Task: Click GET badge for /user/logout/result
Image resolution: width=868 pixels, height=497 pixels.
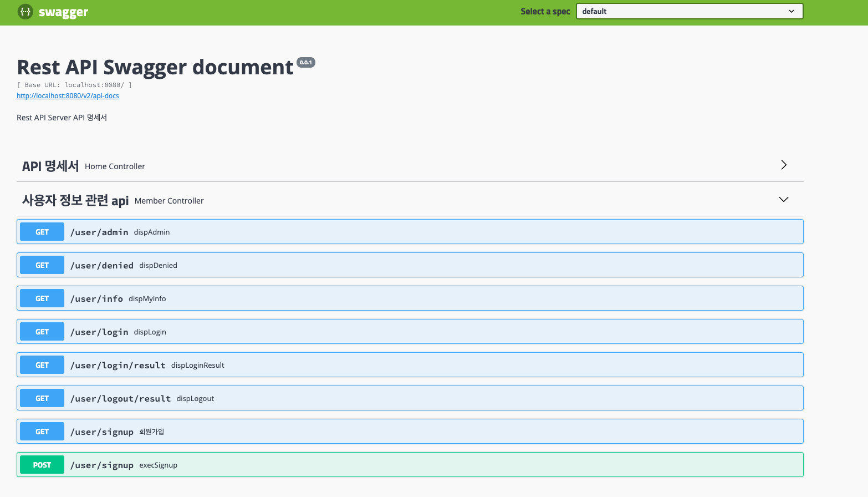Action: pyautogui.click(x=42, y=398)
